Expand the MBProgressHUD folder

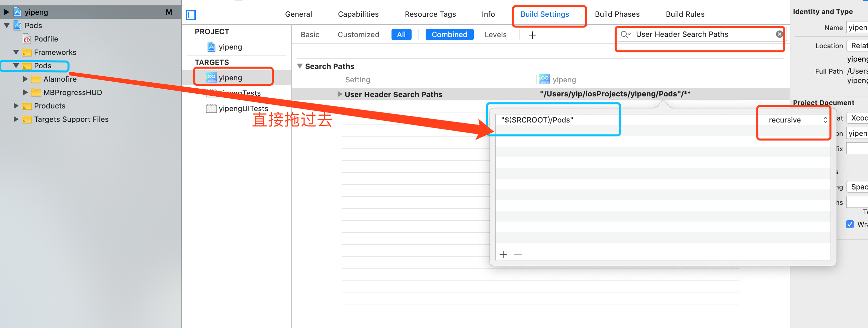click(x=25, y=93)
